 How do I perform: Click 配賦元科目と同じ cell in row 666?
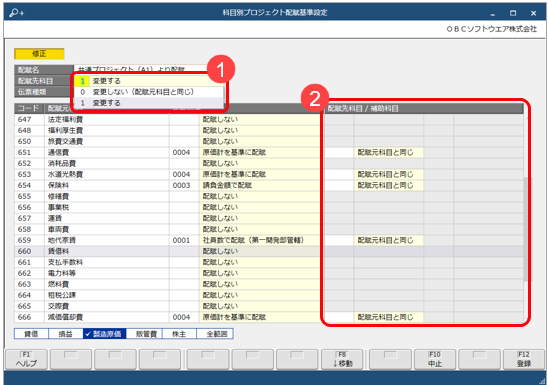388,317
